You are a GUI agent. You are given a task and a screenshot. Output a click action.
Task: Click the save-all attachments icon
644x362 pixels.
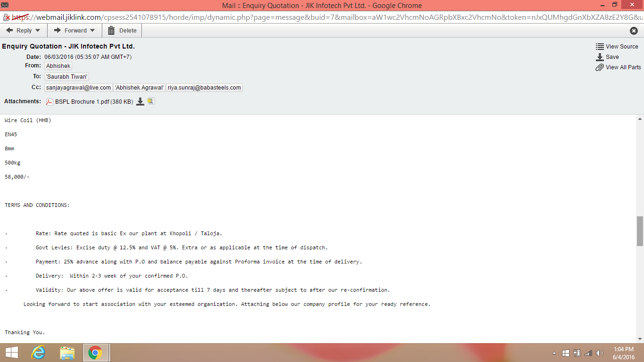tap(151, 101)
